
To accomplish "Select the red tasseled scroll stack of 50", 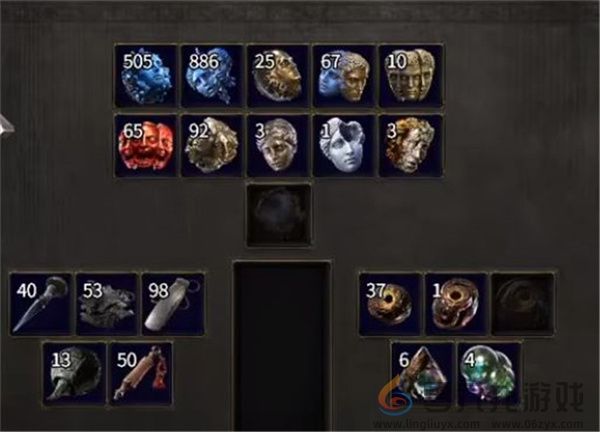I will coord(140,374).
